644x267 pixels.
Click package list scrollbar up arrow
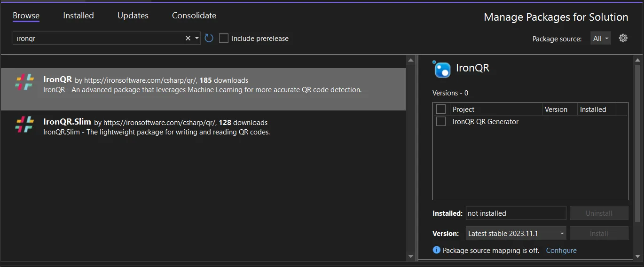(411, 60)
